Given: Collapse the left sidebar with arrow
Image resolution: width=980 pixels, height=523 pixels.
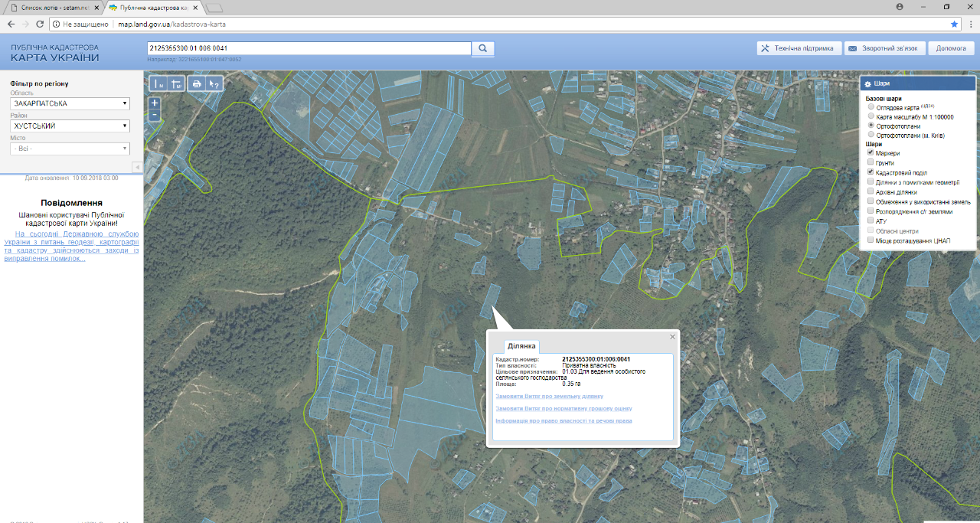Looking at the screenshot, I should point(137,167).
